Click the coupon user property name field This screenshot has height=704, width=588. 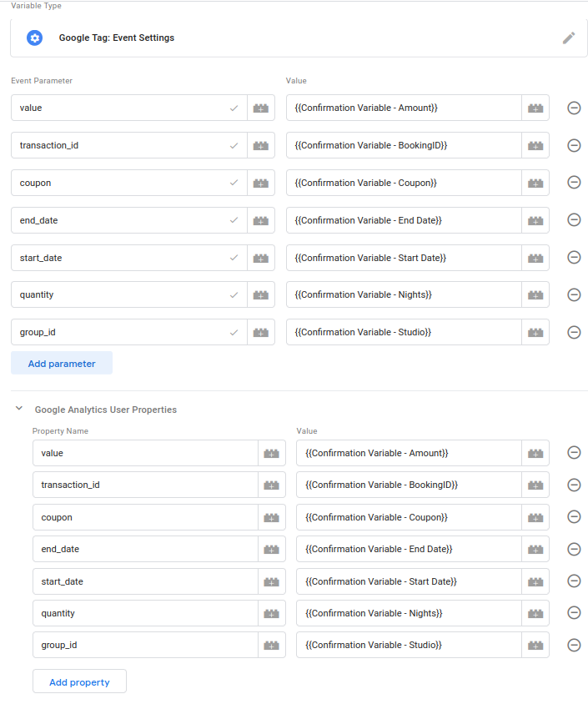click(145, 517)
